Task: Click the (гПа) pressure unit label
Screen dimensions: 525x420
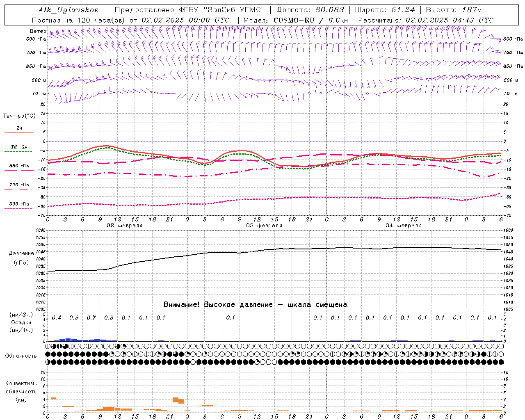Action: click(x=21, y=263)
